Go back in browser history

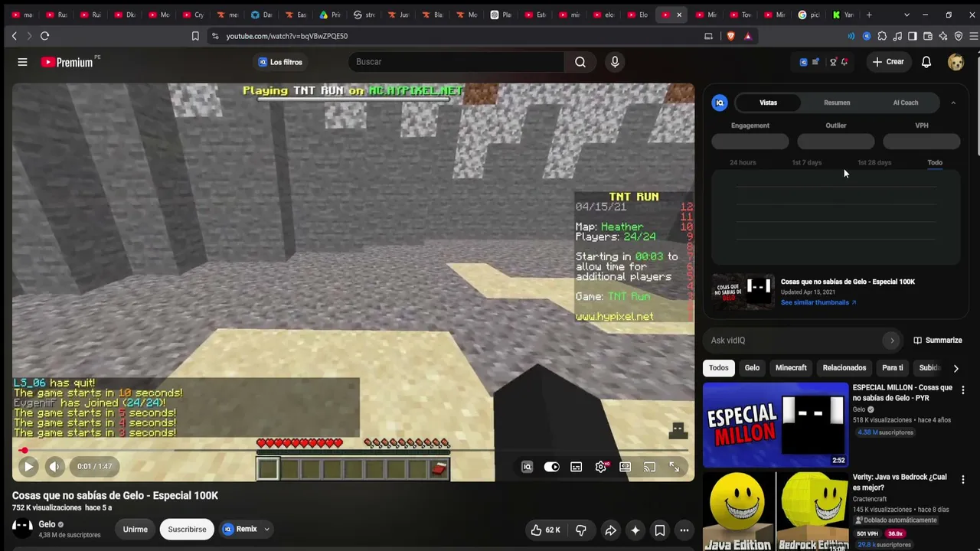[14, 36]
